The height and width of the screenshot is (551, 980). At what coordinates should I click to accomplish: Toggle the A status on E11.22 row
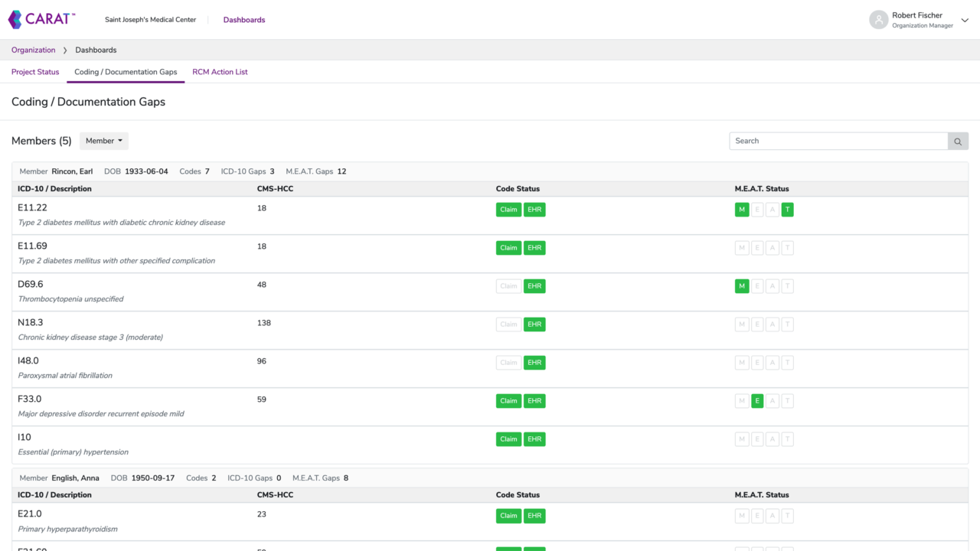772,209
